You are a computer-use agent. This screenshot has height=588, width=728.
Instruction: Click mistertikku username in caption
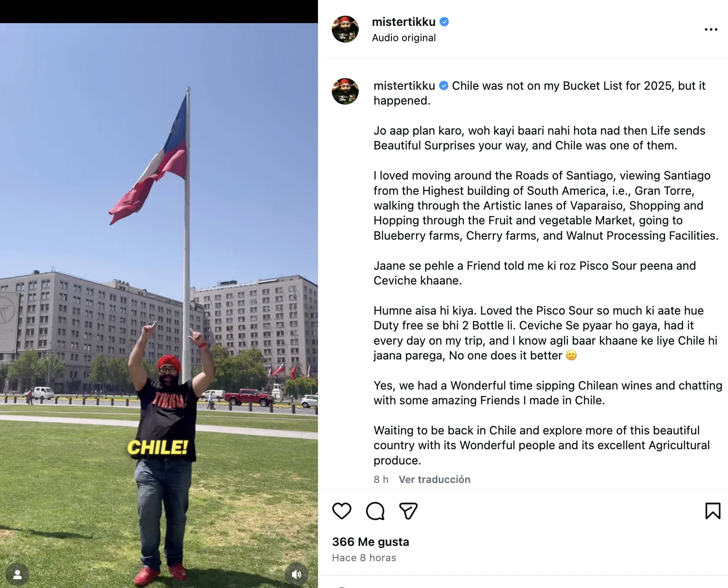(404, 86)
